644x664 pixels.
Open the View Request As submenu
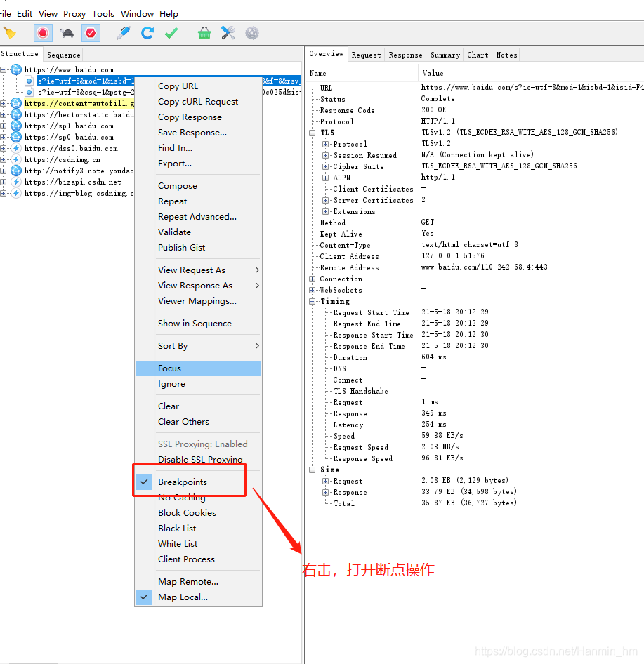[198, 270]
